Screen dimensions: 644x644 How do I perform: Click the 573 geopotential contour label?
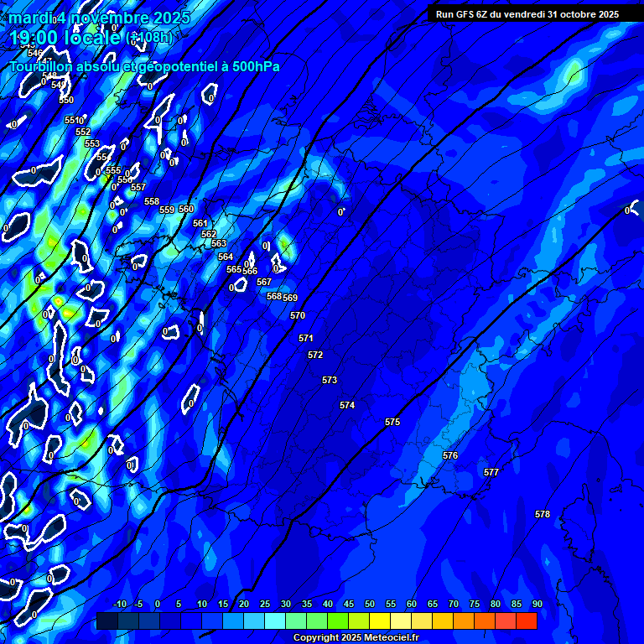point(330,381)
